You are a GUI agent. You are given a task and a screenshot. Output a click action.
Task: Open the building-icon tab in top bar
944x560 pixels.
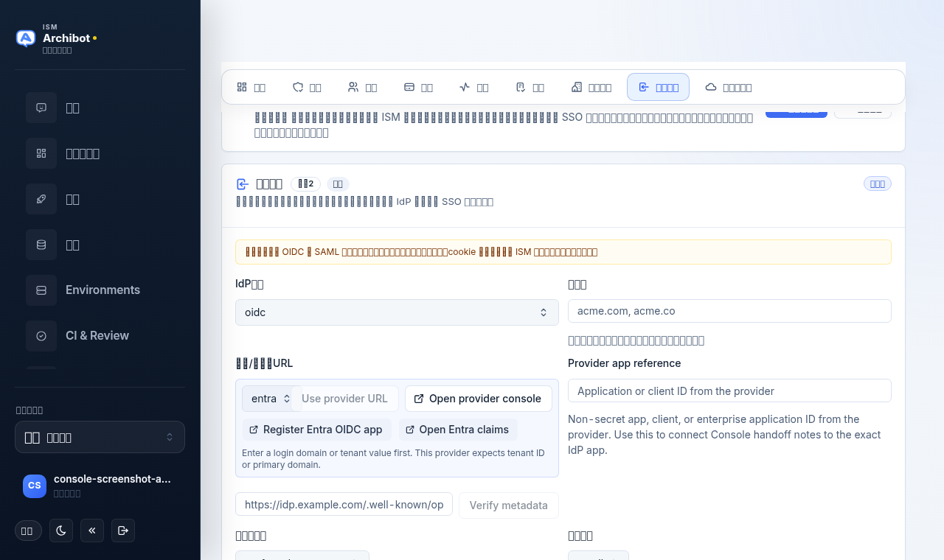pyautogui.click(x=591, y=87)
